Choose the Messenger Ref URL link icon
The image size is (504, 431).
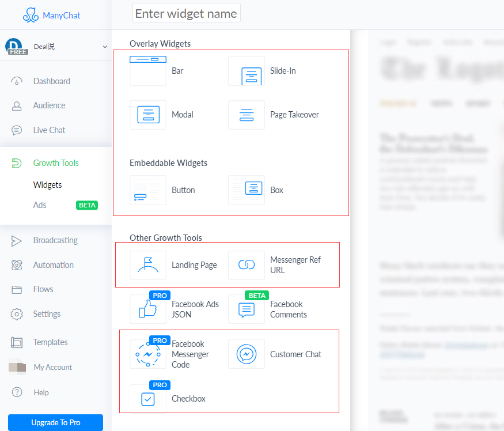247,266
